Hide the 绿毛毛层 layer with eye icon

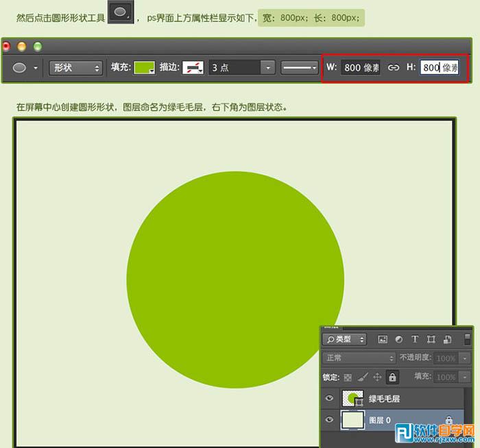329,398
